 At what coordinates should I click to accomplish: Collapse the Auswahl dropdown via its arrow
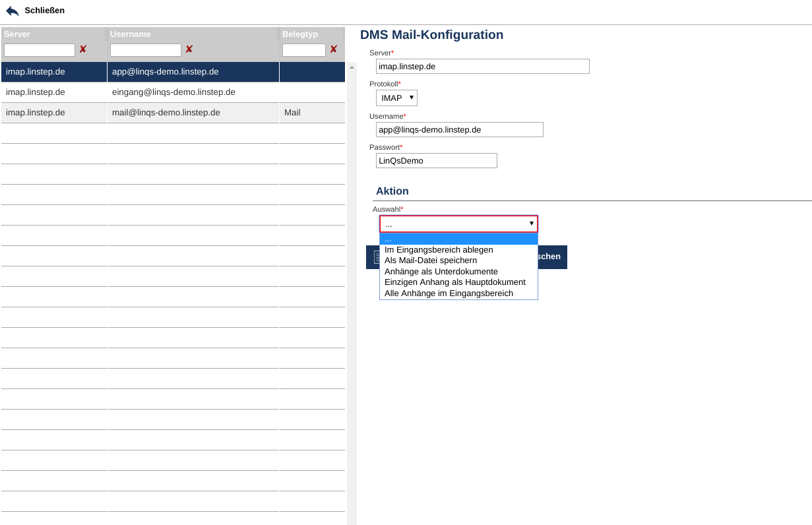click(x=531, y=224)
